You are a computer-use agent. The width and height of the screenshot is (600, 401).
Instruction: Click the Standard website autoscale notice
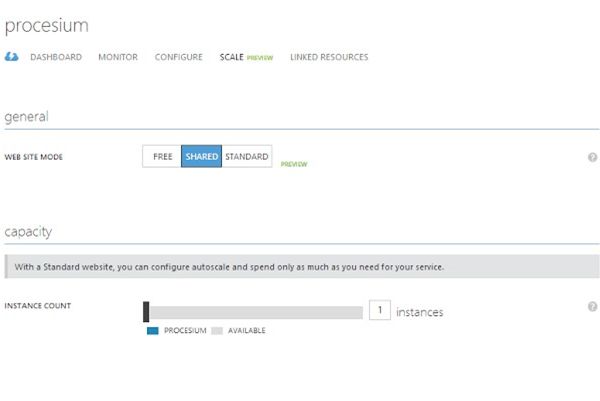[302, 267]
